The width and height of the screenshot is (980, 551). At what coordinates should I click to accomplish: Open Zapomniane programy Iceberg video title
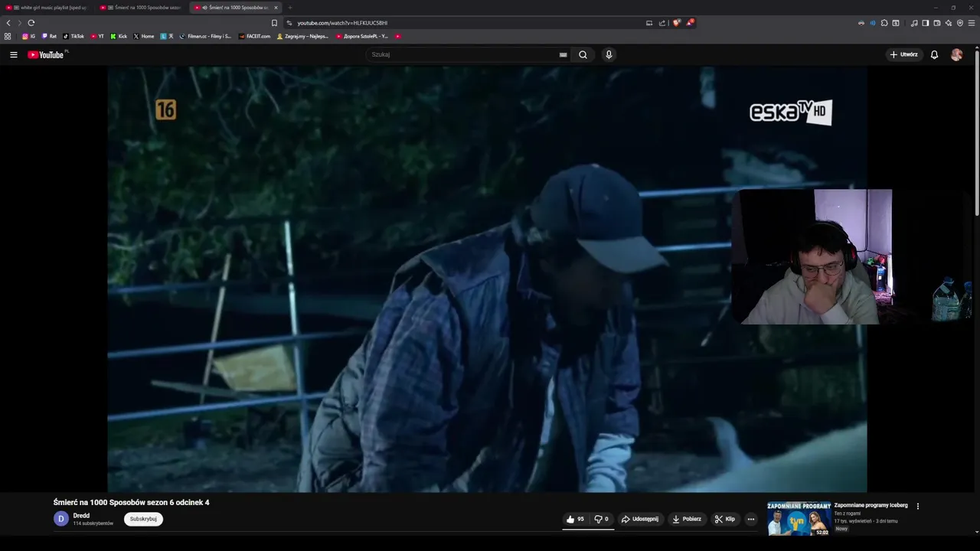click(x=871, y=505)
